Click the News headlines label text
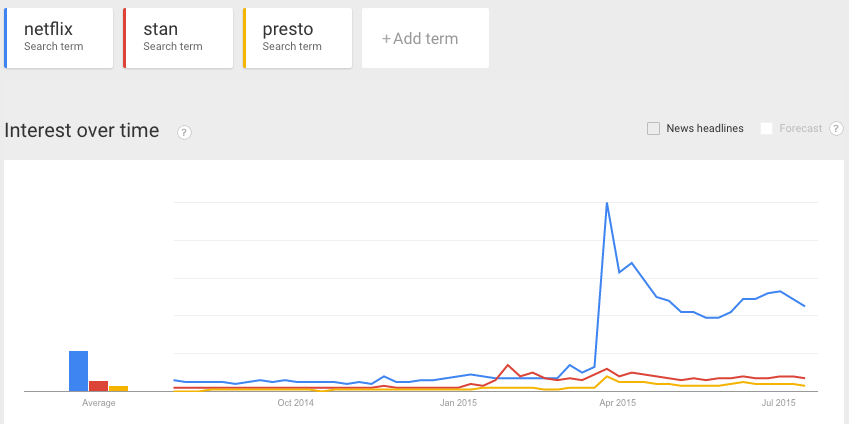This screenshot has width=849, height=424. point(705,128)
